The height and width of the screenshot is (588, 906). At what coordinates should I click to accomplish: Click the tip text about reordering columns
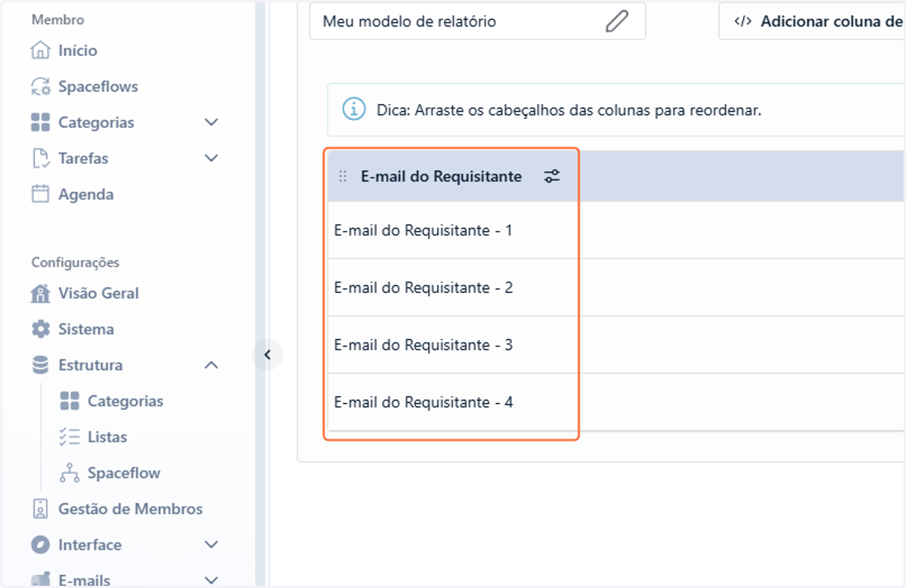click(x=569, y=110)
